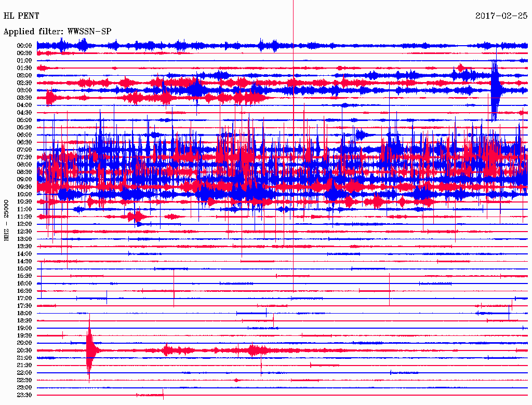Click the 18:30 time label
The height and width of the screenshot is (405, 532).
[24, 320]
